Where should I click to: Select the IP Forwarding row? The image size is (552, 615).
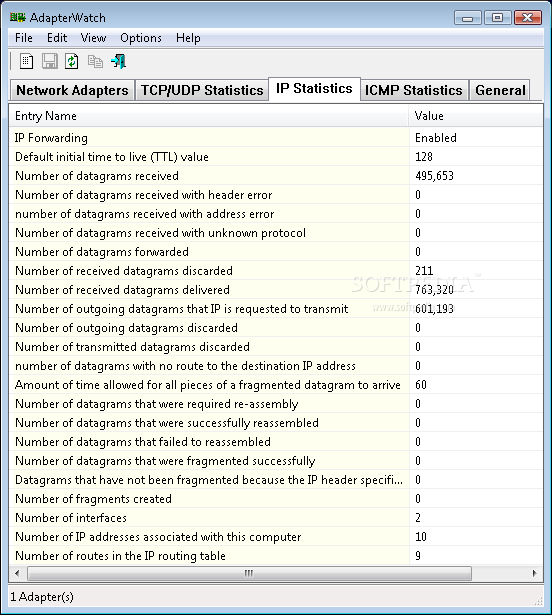(276, 138)
